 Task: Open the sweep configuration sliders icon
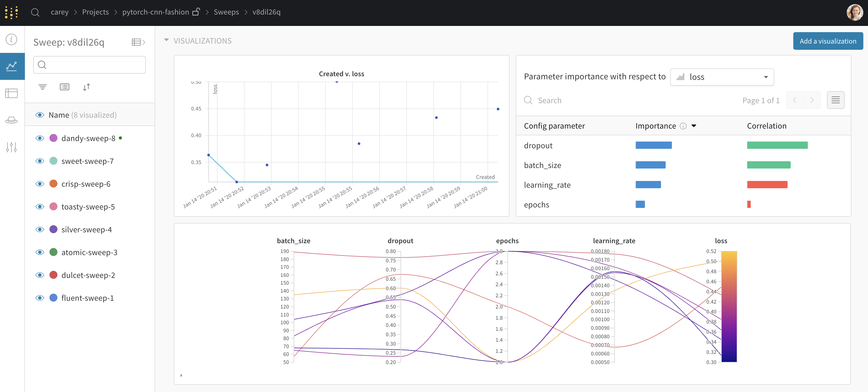click(11, 147)
